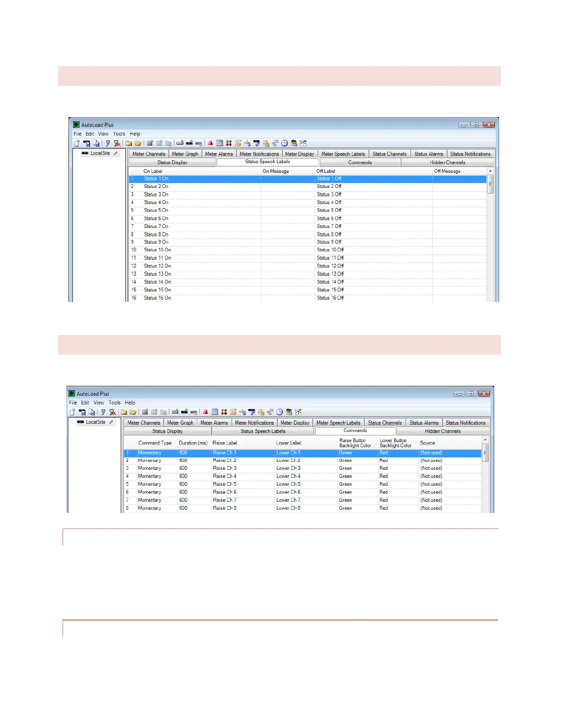Screen dimensions: 563x728
Task: Open Status Speech Labels tab in lower window
Action: coord(263,432)
